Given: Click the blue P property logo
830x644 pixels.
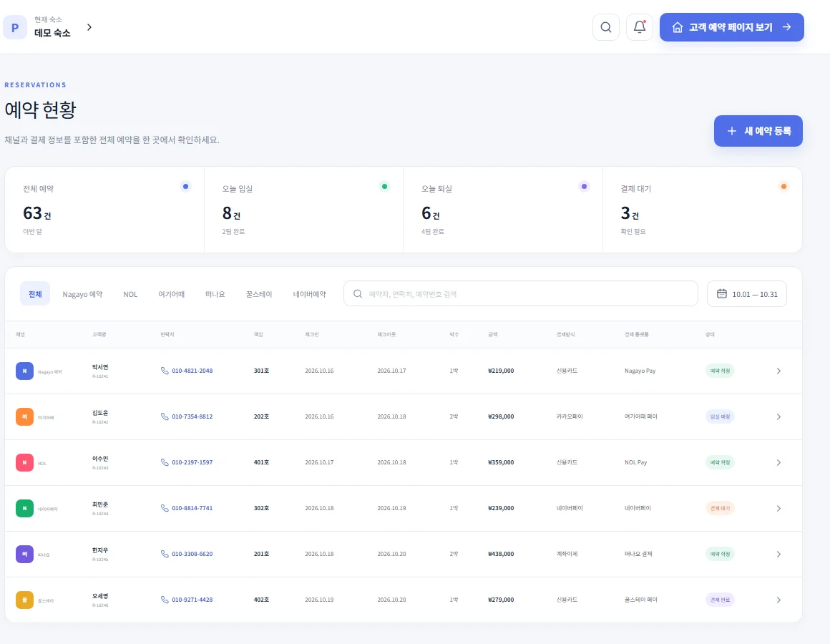Looking at the screenshot, I should [15, 27].
